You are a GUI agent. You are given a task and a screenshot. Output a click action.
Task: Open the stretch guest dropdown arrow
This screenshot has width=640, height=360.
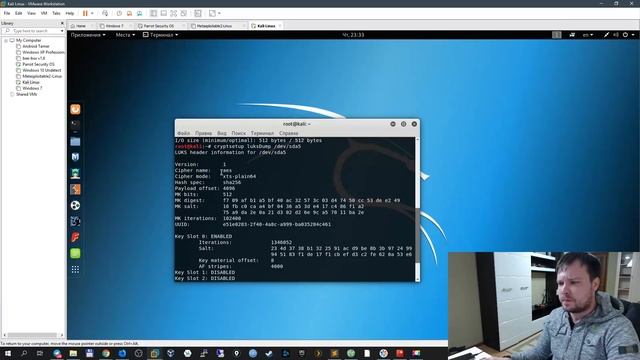(219, 13)
